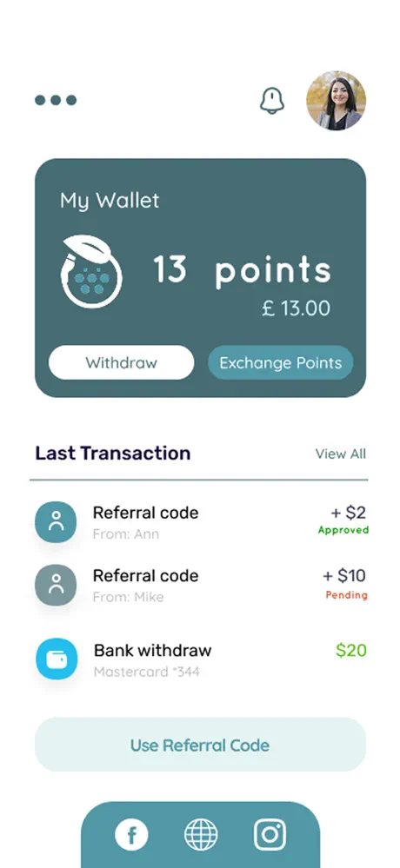Tap the notification bell icon

272,101
